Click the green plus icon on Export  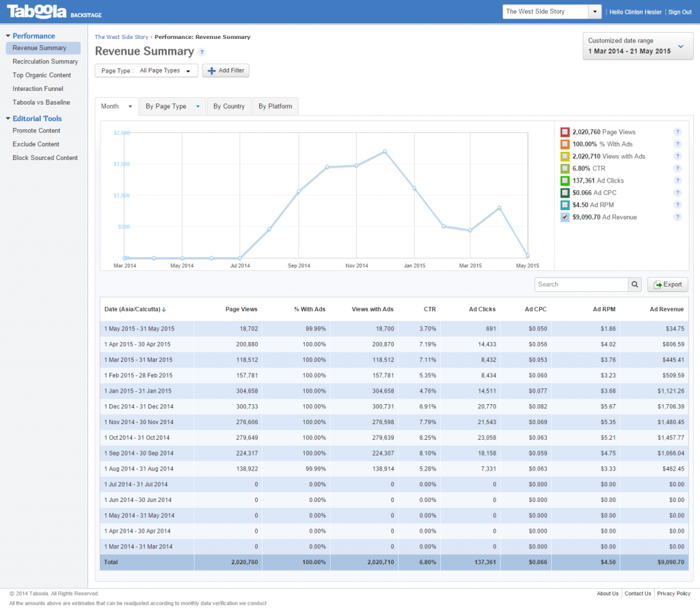tap(657, 284)
